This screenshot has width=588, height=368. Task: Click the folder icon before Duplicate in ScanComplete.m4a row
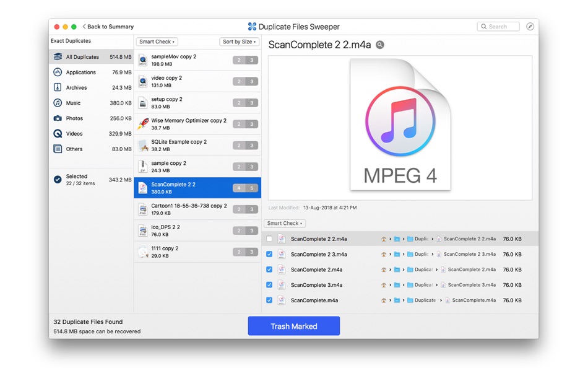pos(410,300)
